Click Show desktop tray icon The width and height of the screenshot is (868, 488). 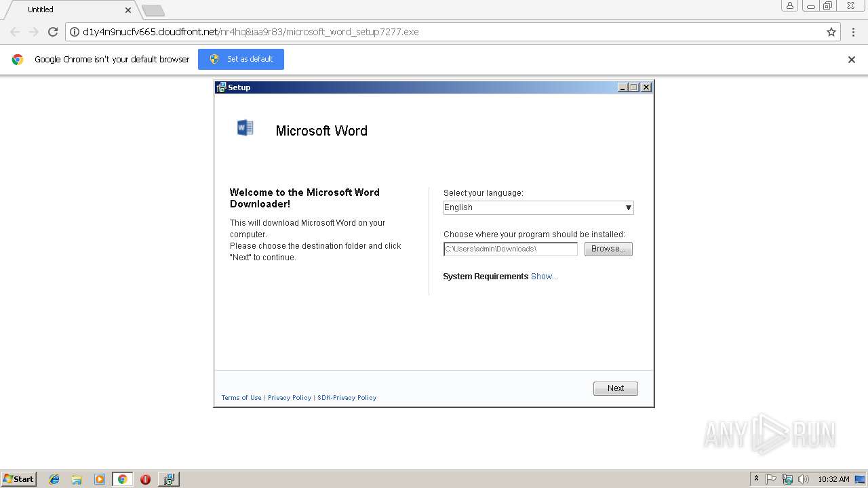pyautogui.click(x=860, y=479)
